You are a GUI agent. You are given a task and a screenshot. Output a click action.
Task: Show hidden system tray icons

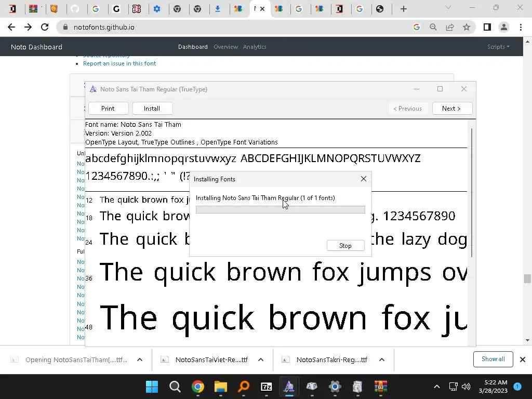(437, 387)
